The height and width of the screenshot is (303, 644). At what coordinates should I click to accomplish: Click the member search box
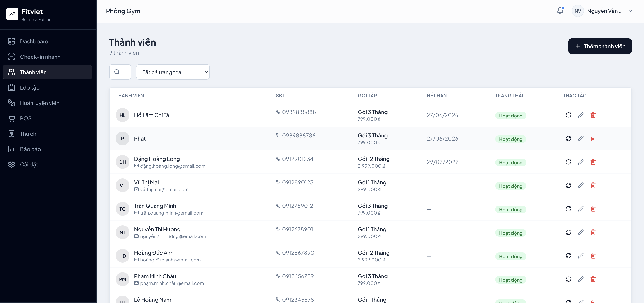(120, 72)
